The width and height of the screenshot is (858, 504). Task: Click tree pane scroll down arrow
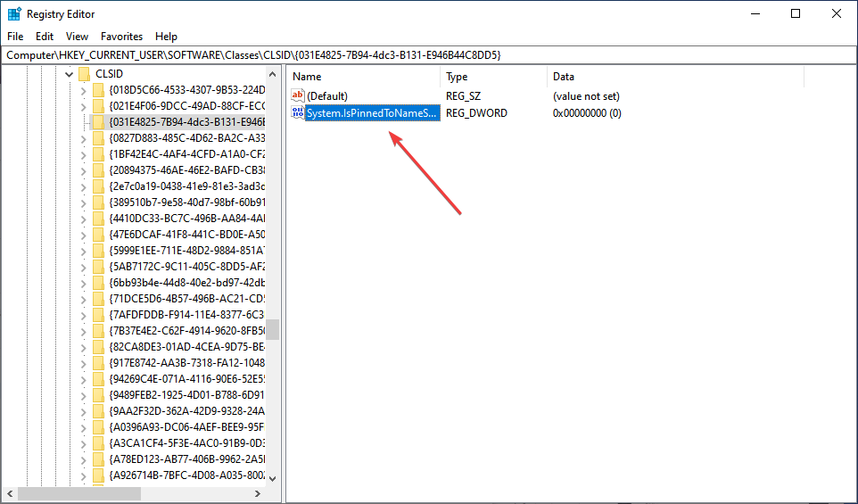273,478
